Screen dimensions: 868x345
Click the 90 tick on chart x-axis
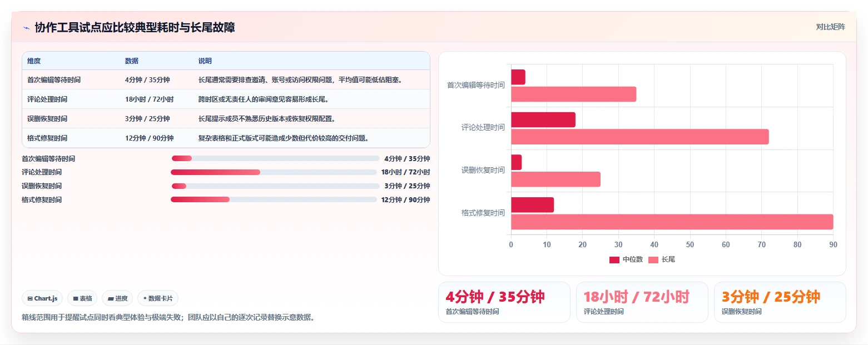pos(833,244)
